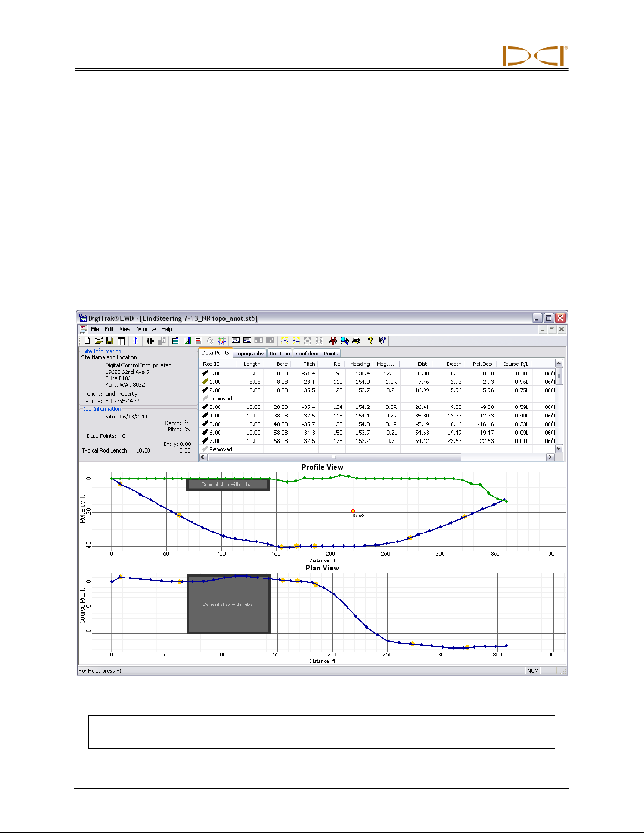The height and width of the screenshot is (833, 644).
Task: Click the teal clipboard toolbar icon
Action: coord(176,341)
